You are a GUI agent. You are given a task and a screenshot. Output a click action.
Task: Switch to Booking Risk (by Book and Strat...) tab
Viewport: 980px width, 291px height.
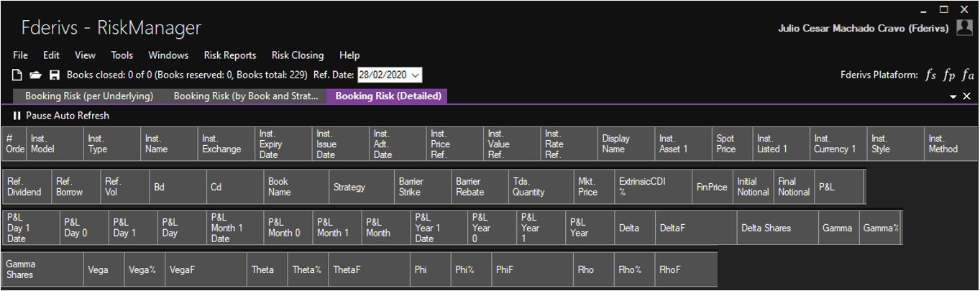244,96
